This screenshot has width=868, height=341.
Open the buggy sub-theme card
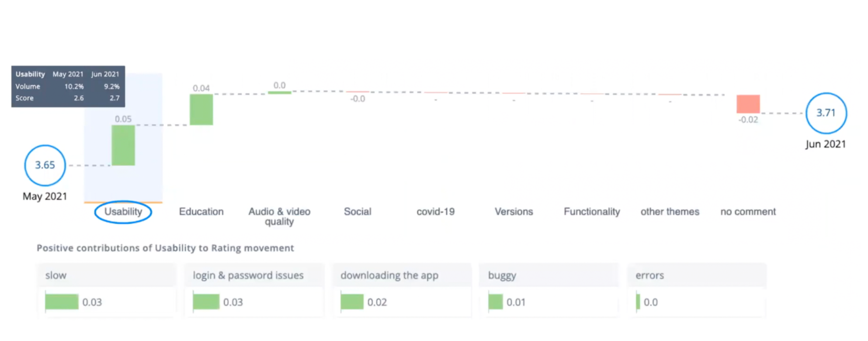click(549, 290)
